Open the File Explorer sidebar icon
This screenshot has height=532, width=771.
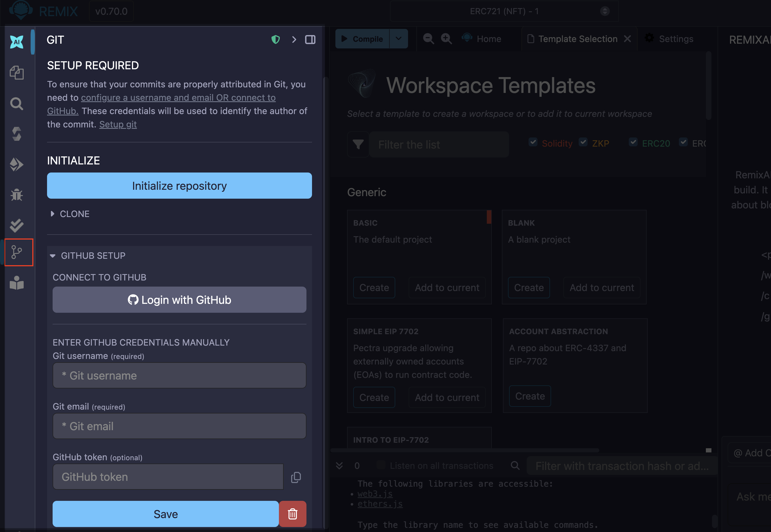tap(17, 73)
